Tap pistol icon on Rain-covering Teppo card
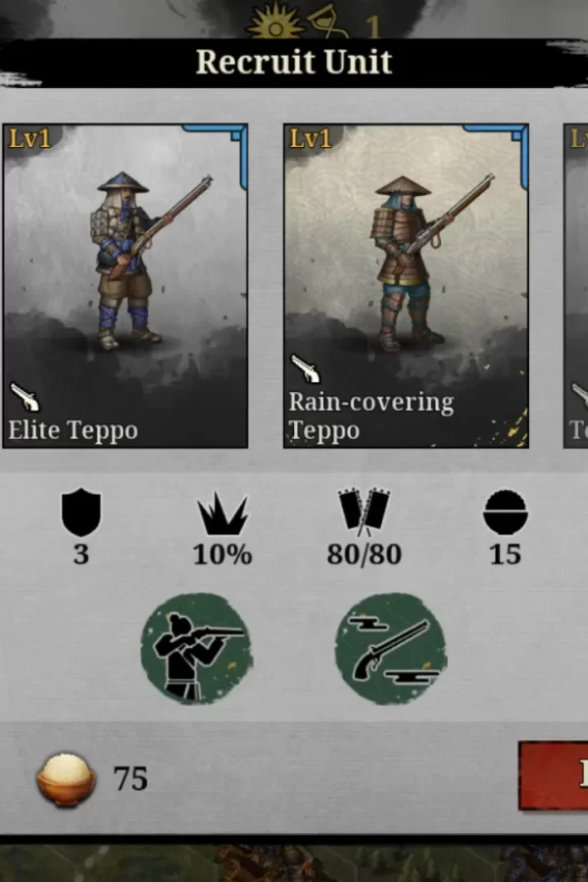 306,368
